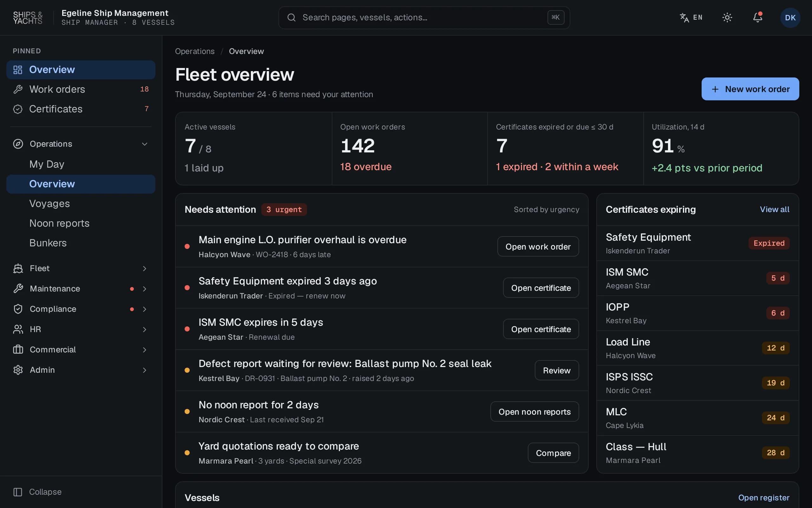Click the Maintenance wrench icon
This screenshot has width=812, height=508.
[18, 289]
